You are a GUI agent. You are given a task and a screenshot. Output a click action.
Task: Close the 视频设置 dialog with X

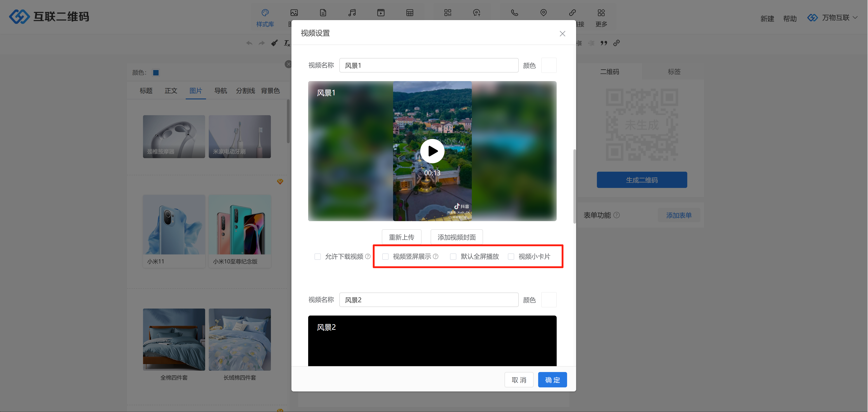point(562,34)
